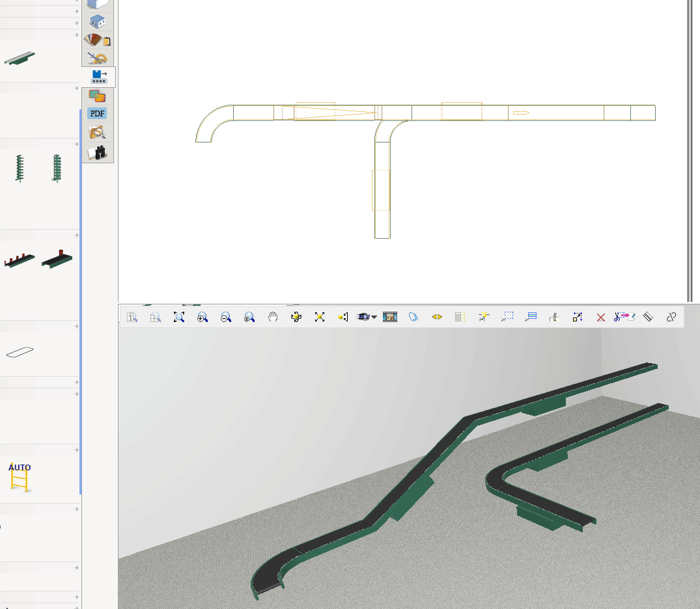Activate the 3D orbit rotate tool
This screenshot has height=609, width=700.
pyautogui.click(x=296, y=318)
